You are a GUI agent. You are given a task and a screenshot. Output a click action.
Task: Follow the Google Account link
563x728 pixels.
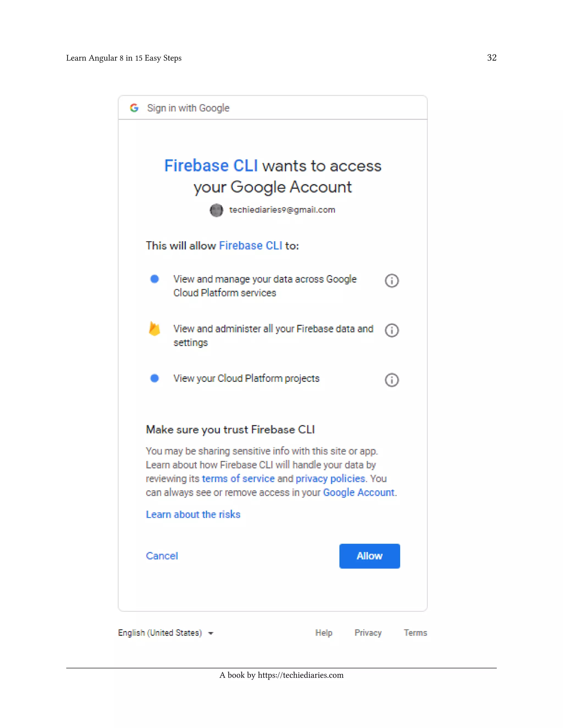(x=358, y=493)
